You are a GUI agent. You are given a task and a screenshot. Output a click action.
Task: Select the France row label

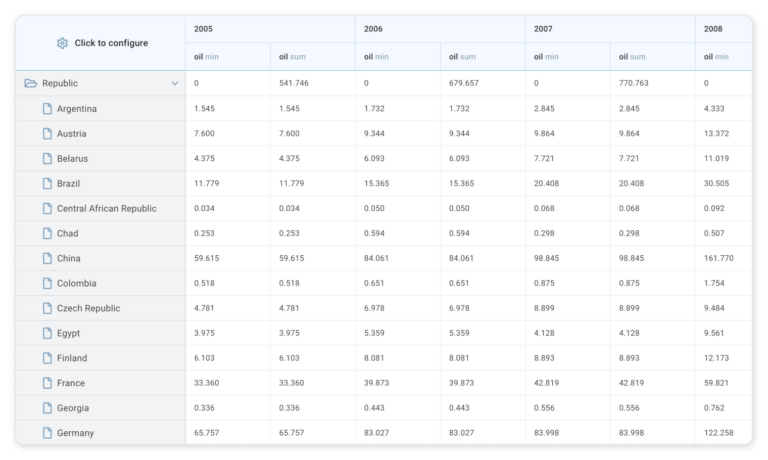[x=71, y=384]
